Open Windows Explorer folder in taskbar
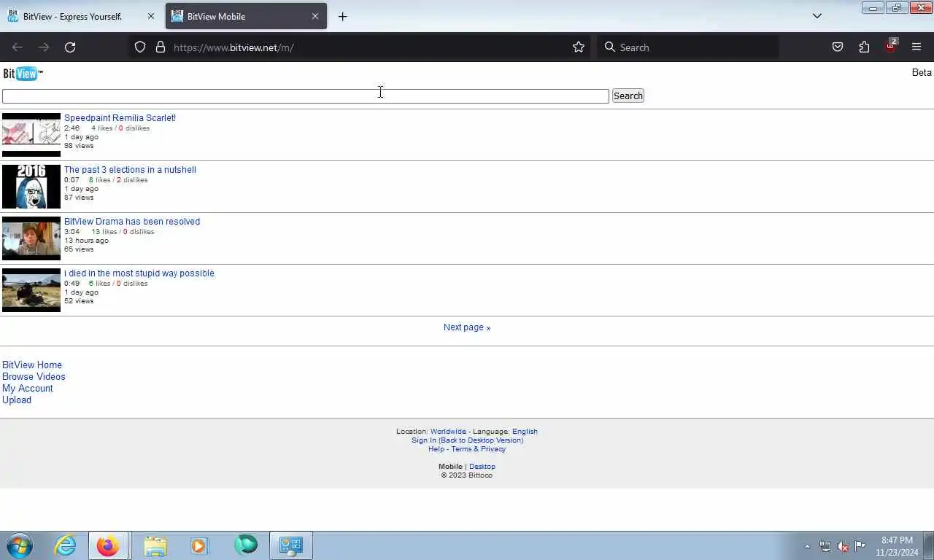 155,545
